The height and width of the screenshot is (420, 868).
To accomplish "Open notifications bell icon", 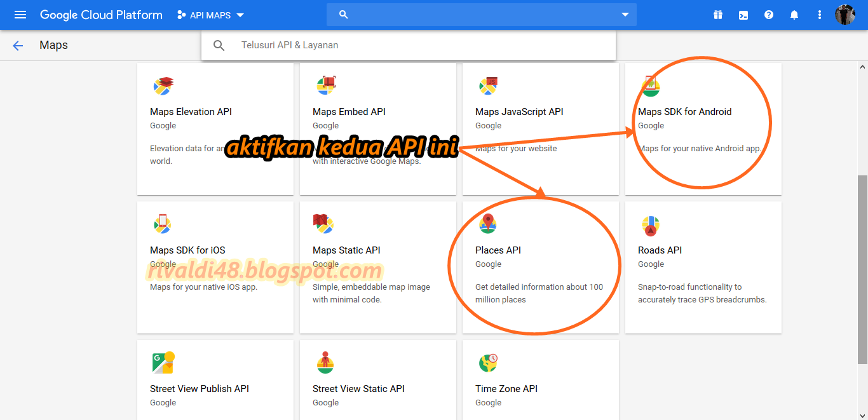I will coord(794,15).
